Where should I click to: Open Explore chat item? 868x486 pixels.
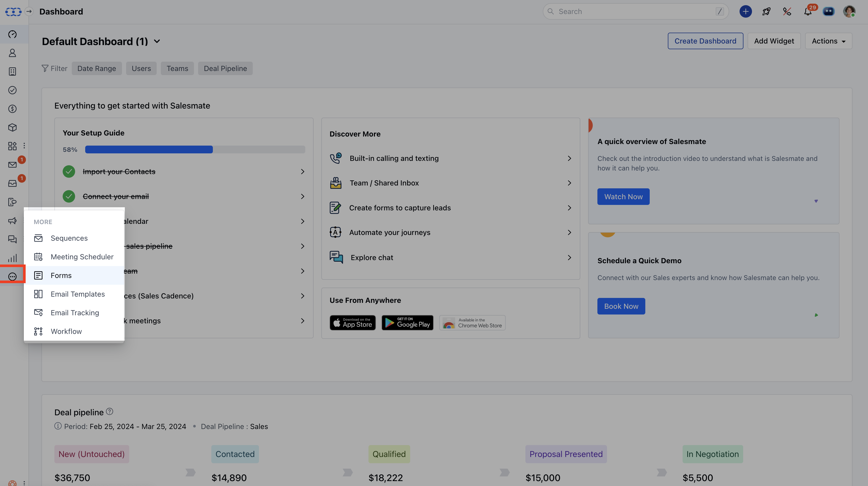click(x=451, y=258)
